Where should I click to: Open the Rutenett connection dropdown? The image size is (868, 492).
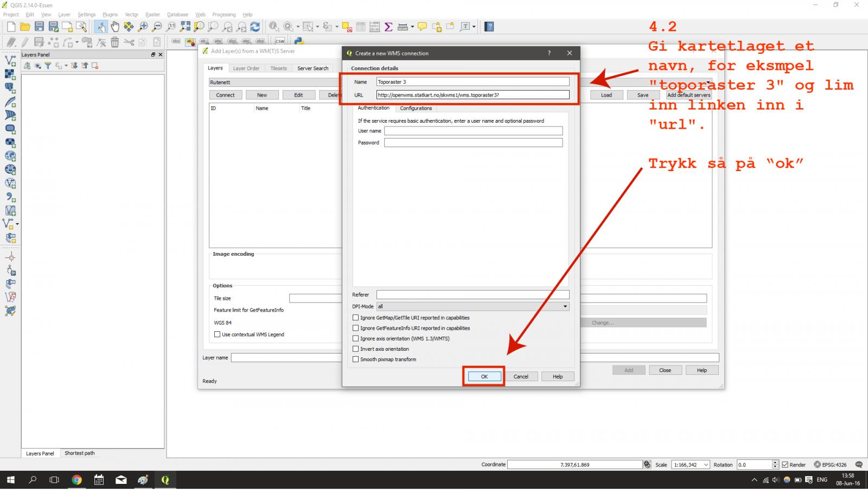coord(274,83)
